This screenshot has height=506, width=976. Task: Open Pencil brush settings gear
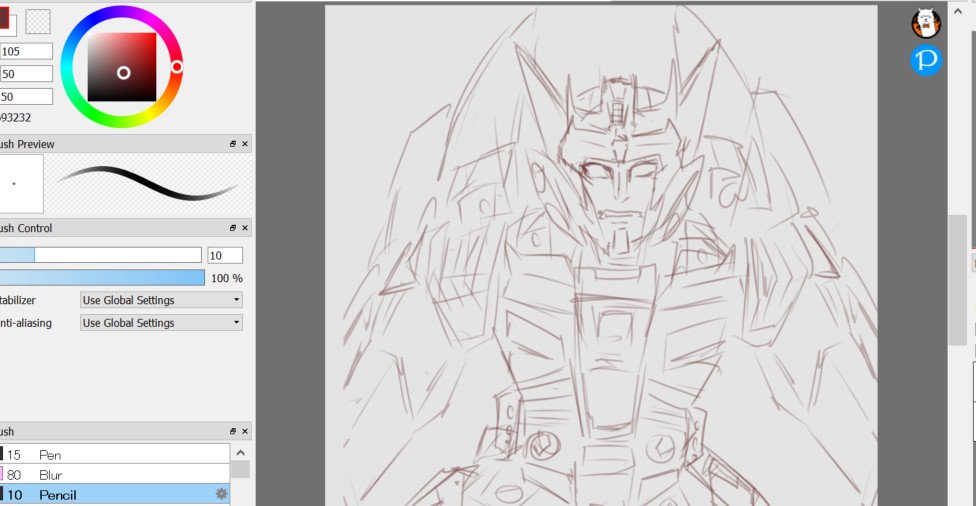coord(221,494)
